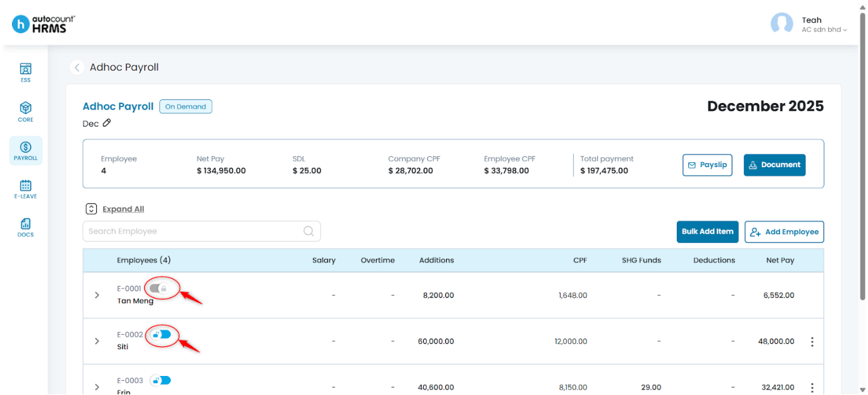Click the Adhoc Payroll blue title
868x395 pixels.
click(118, 106)
